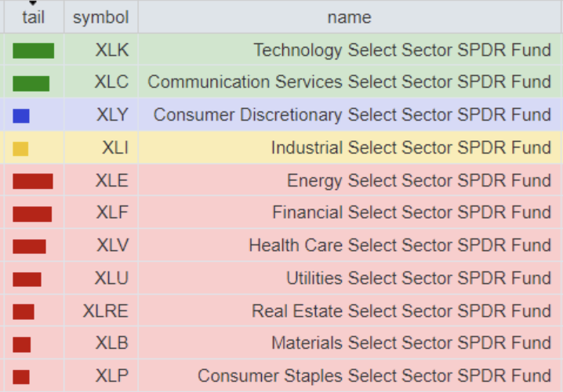The image size is (563, 392).
Task: Click the tail column sort arrow
Action: [33, 4]
